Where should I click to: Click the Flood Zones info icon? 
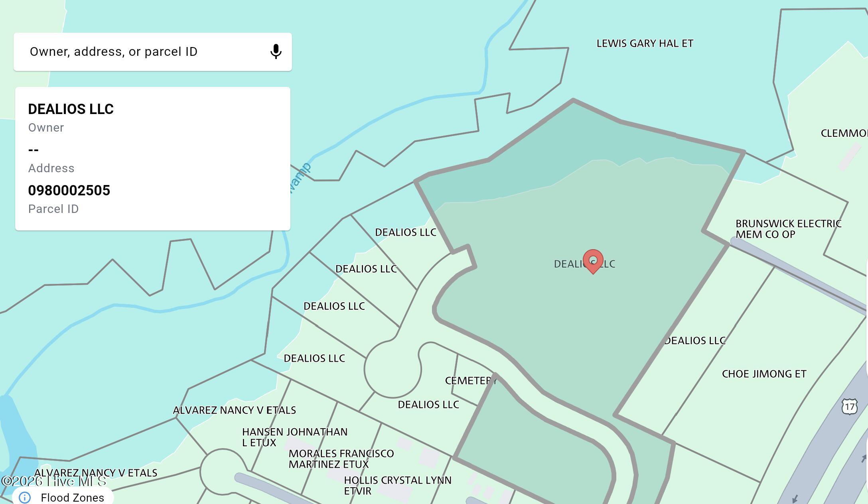click(25, 497)
